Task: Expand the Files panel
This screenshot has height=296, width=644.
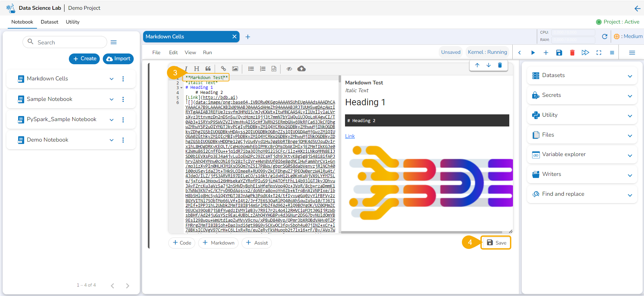Action: click(630, 136)
